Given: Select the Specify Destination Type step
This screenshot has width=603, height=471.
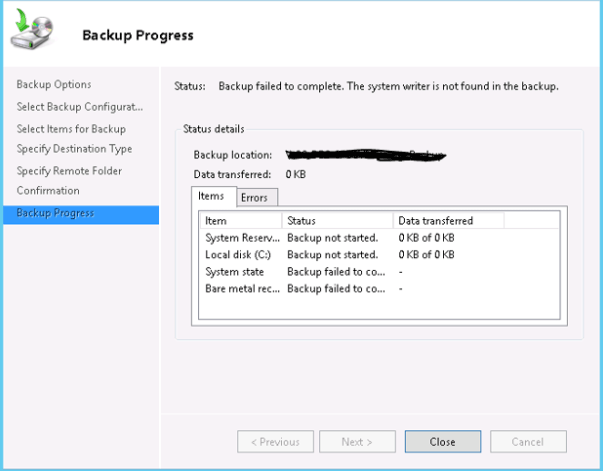Looking at the screenshot, I should click(74, 149).
